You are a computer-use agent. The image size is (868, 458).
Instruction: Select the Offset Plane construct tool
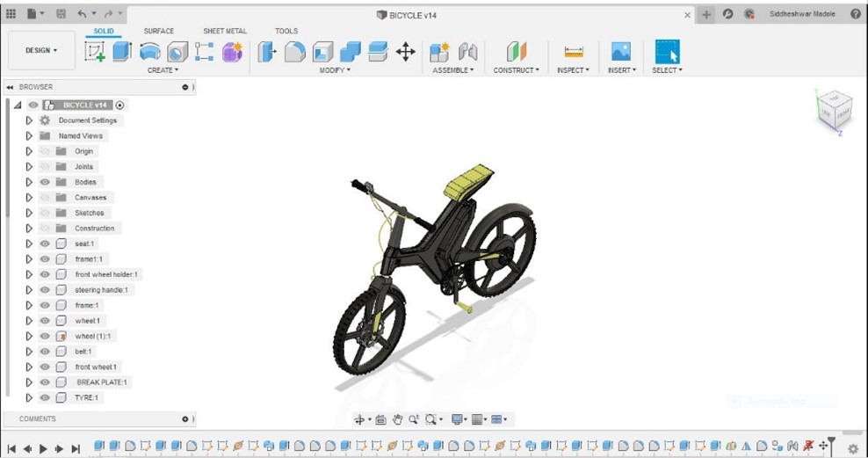pos(516,52)
